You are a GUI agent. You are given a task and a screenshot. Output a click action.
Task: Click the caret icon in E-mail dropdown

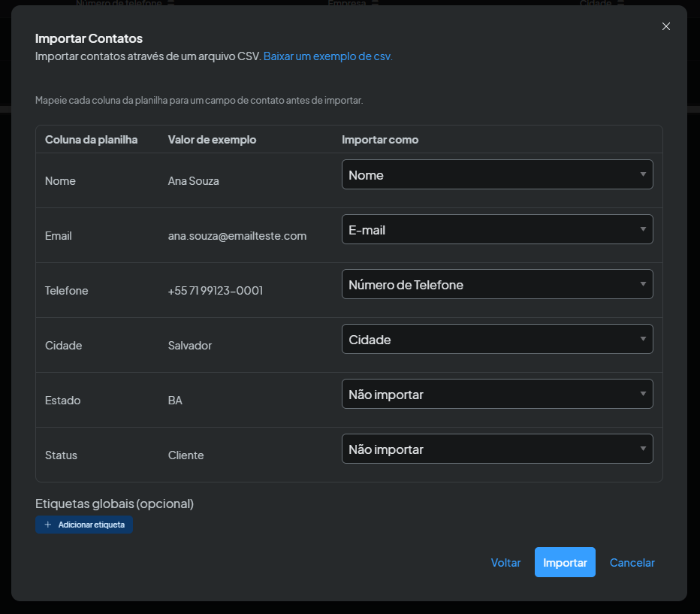(643, 229)
